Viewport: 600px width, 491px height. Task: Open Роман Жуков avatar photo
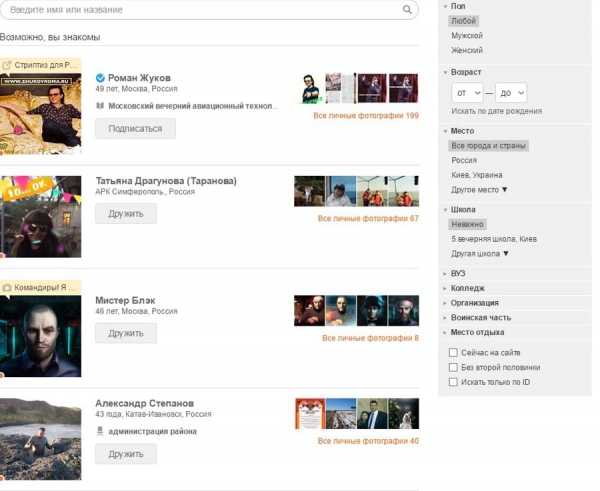point(41,114)
